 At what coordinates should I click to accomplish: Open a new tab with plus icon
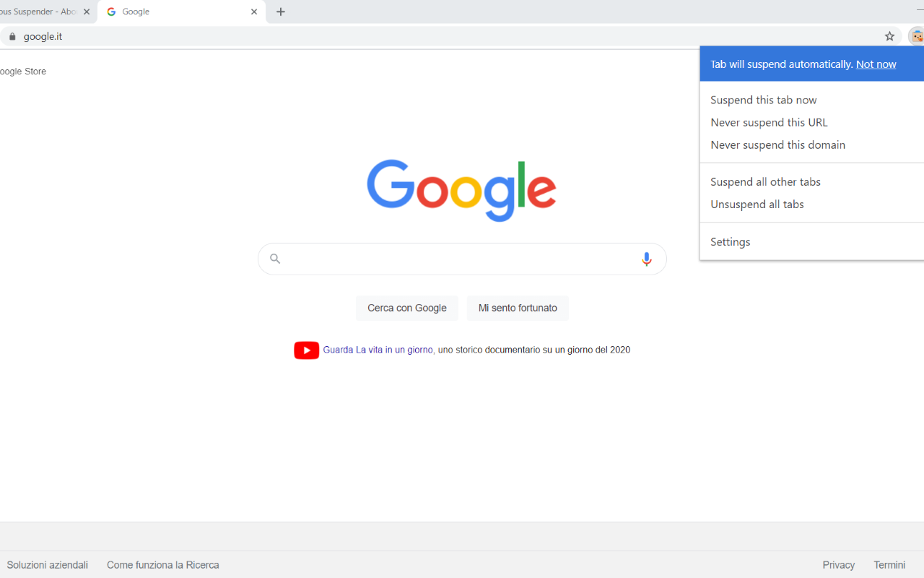281,12
